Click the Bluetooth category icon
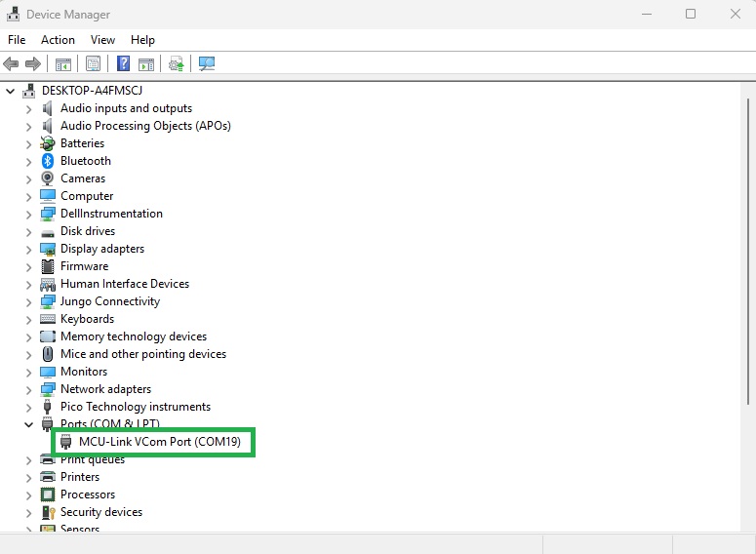The height and width of the screenshot is (554, 756). (47, 161)
